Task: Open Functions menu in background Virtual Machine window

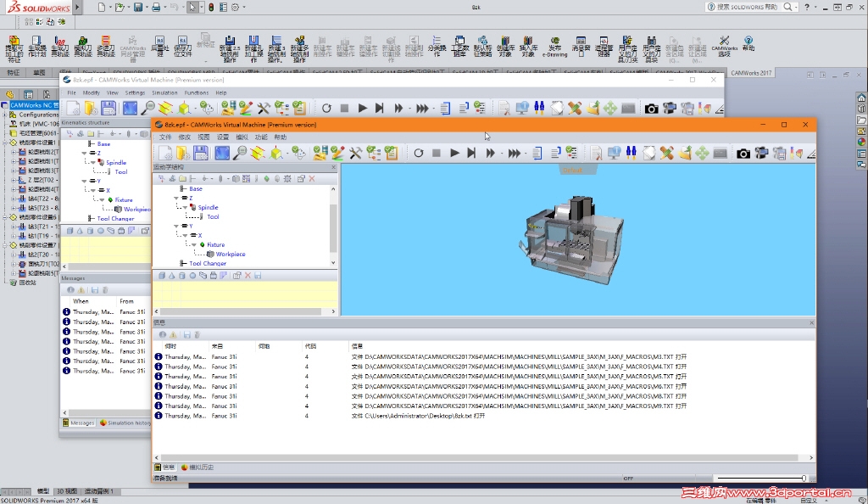Action: point(197,93)
